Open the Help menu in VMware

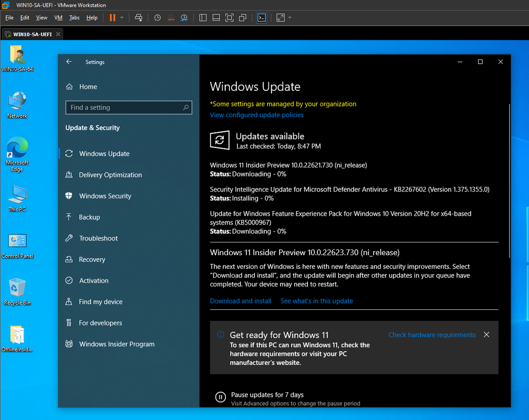tap(92, 17)
